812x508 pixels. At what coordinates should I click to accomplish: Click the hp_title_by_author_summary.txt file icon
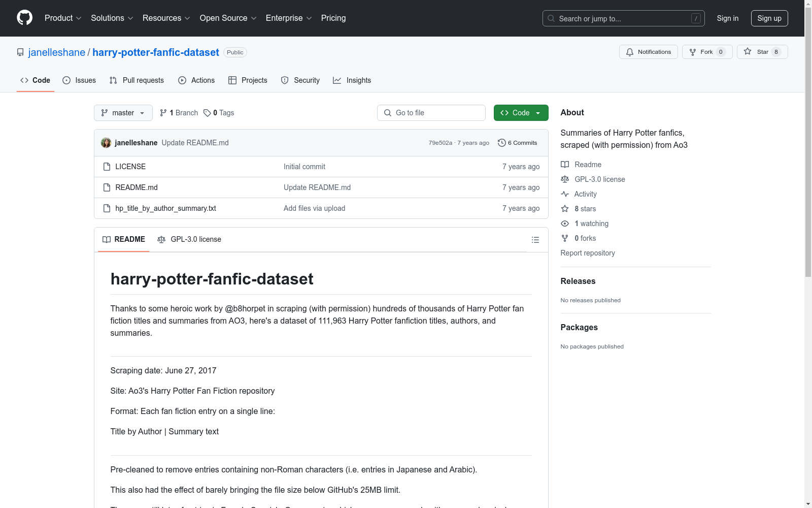[107, 208]
